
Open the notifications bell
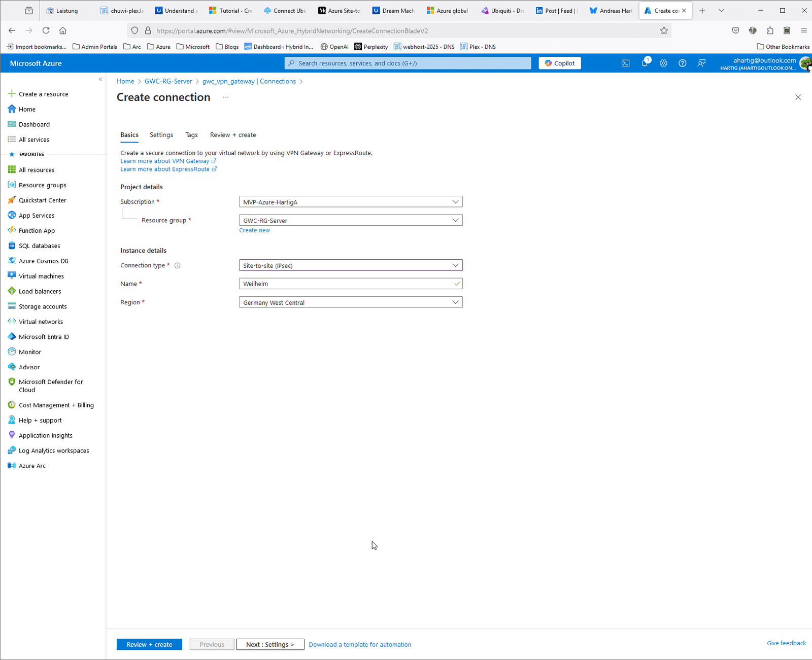point(645,63)
